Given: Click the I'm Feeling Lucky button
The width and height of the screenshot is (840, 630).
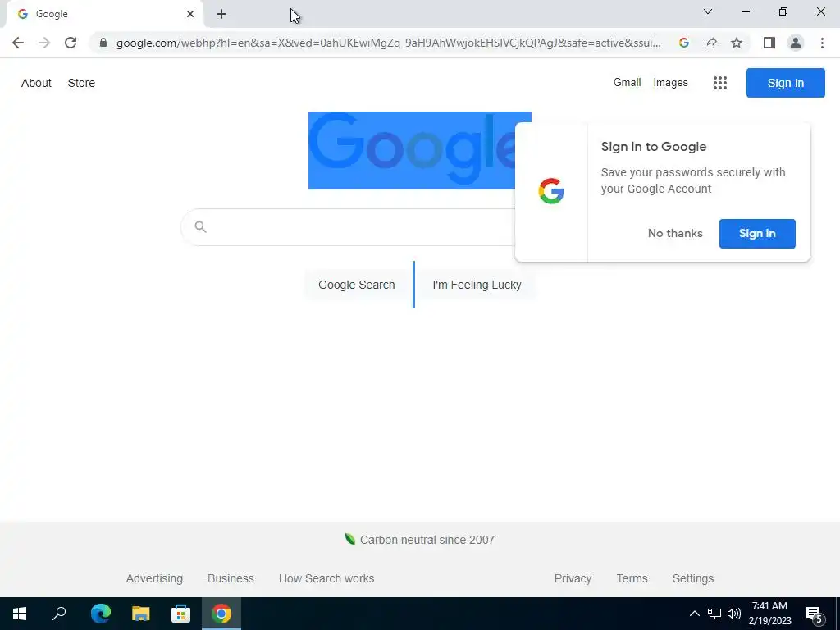Looking at the screenshot, I should [477, 285].
